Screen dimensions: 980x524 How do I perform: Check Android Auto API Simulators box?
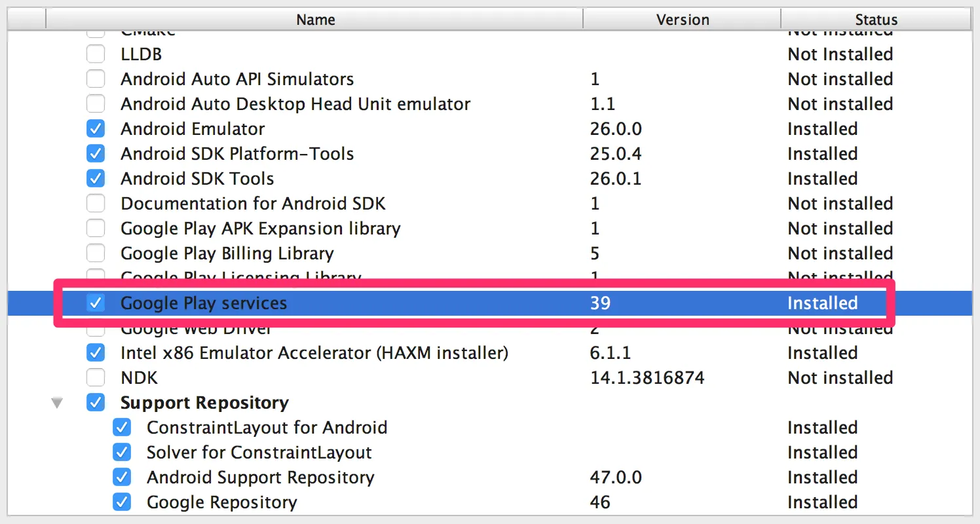click(96, 79)
